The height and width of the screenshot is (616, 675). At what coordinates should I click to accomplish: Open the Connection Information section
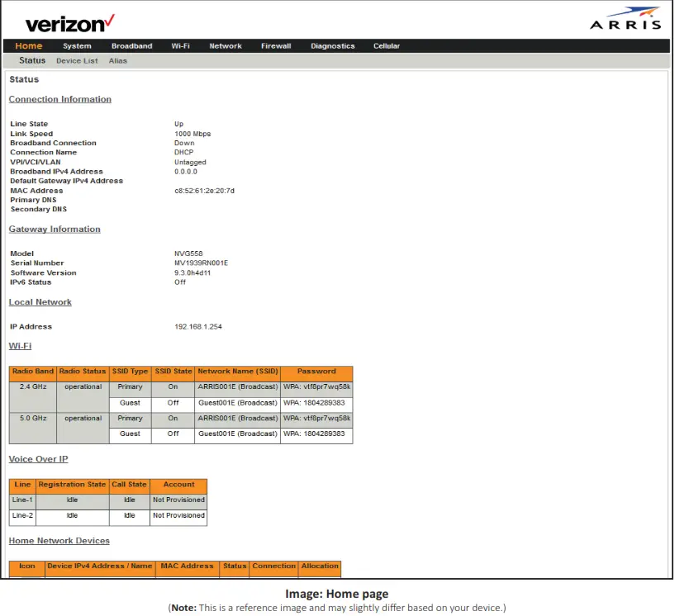click(59, 99)
